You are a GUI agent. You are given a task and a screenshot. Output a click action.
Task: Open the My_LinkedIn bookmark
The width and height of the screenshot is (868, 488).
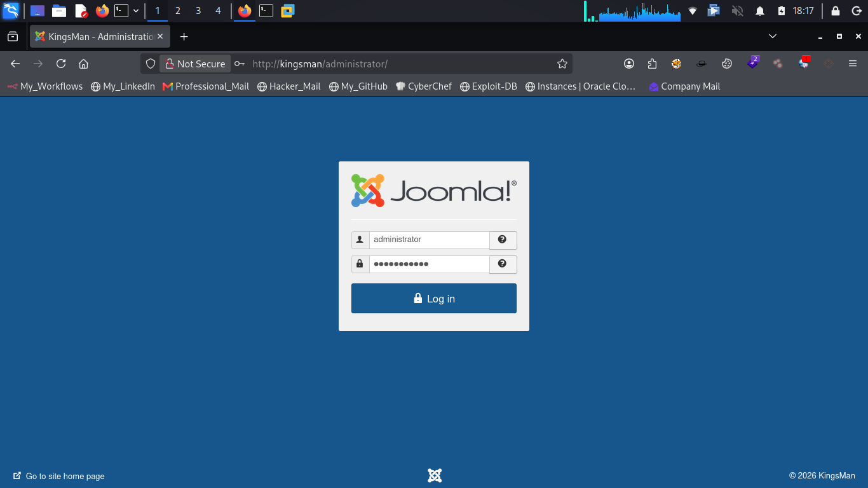pyautogui.click(x=123, y=86)
